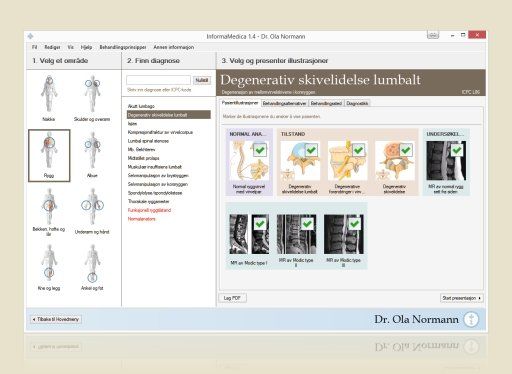Uncheck the MR av Modic type I checkmark

(260, 224)
